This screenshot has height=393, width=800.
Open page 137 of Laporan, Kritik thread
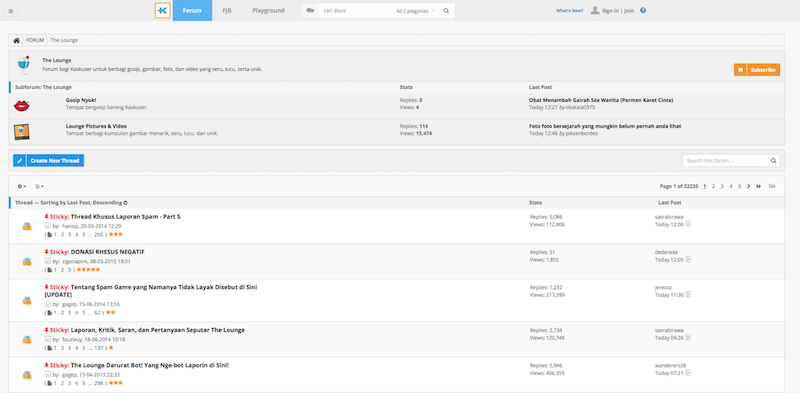click(98, 348)
